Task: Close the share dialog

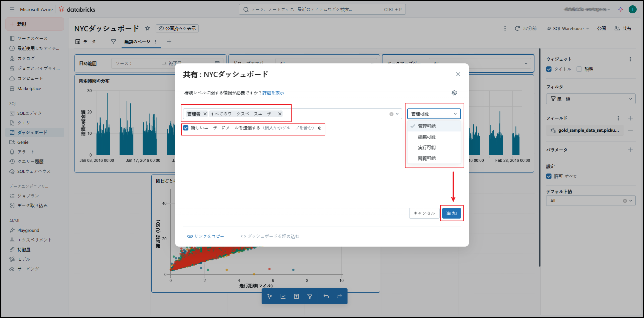Action: (x=458, y=74)
